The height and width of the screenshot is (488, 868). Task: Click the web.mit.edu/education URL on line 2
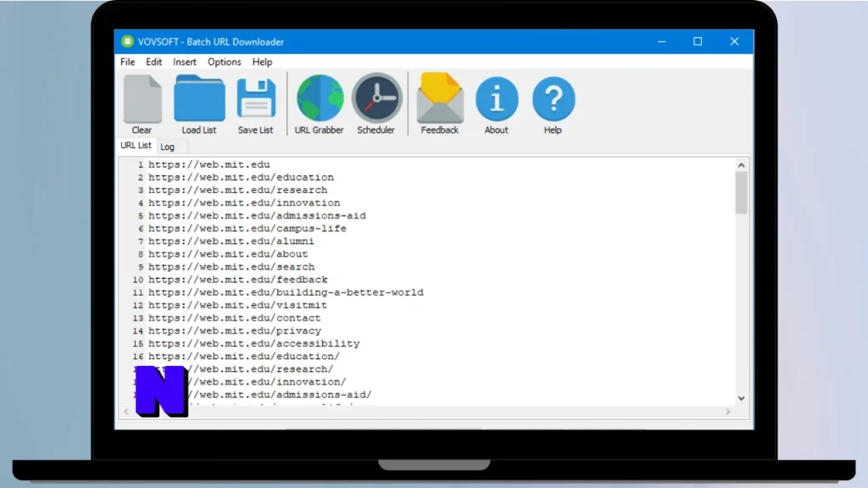[241, 177]
